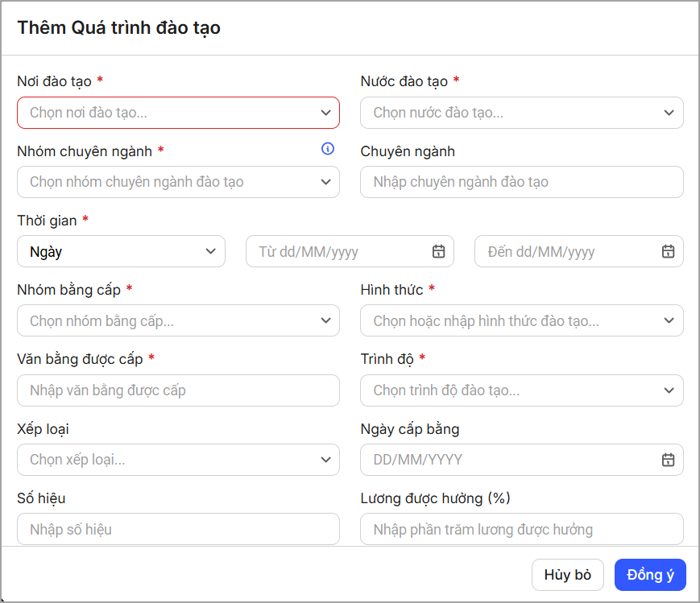Open calendar for Ngày cấp bằng field

click(668, 460)
